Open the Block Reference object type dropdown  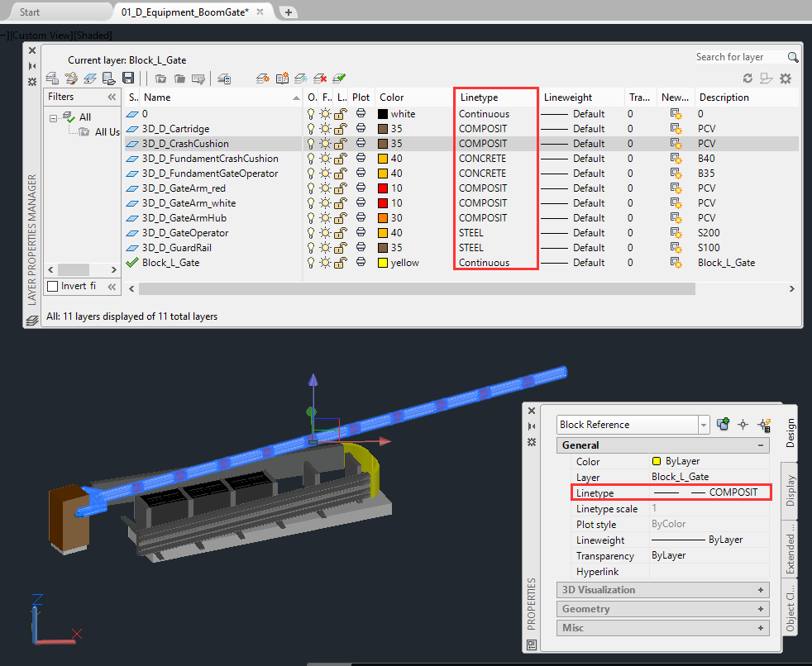click(704, 425)
